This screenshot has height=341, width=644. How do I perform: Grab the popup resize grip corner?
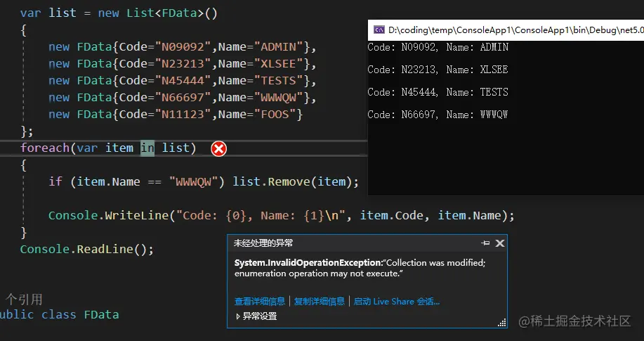(502, 323)
